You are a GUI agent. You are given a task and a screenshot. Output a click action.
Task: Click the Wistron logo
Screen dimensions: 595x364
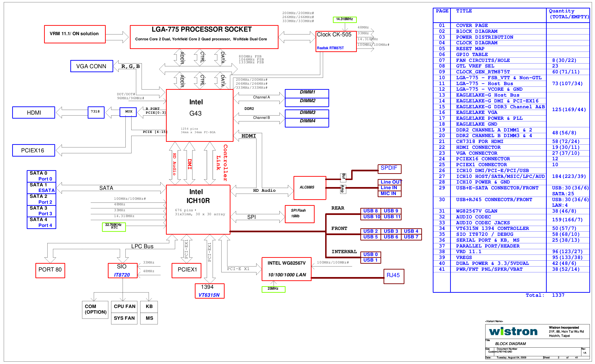[x=513, y=332]
